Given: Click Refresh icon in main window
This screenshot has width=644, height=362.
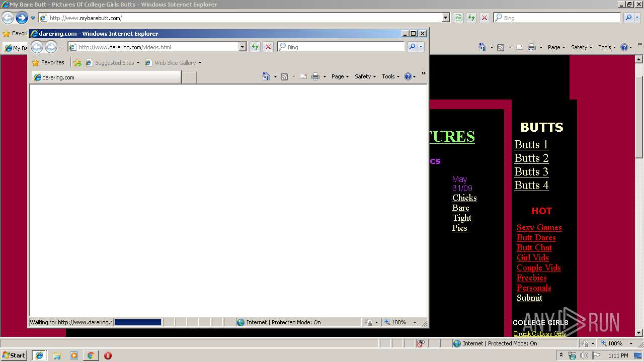Looking at the screenshot, I should (x=471, y=18).
